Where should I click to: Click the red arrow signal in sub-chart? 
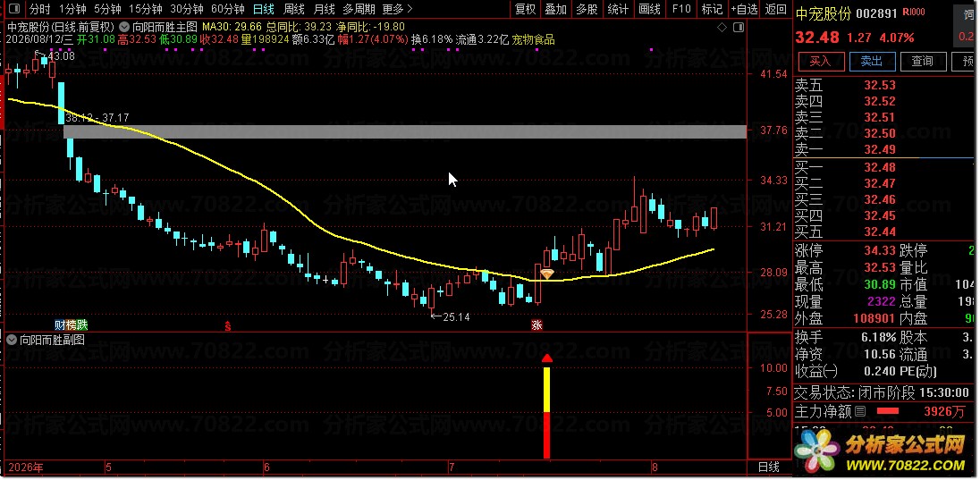pos(547,358)
